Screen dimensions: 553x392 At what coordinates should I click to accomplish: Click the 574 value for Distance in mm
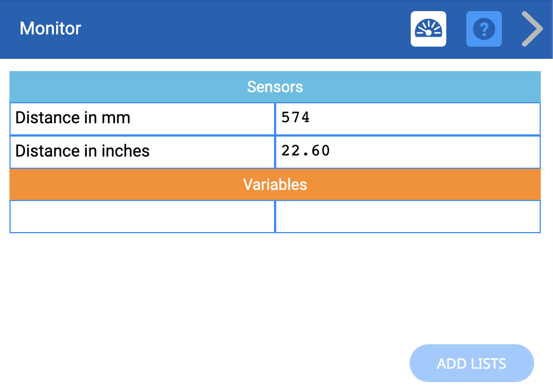407,118
